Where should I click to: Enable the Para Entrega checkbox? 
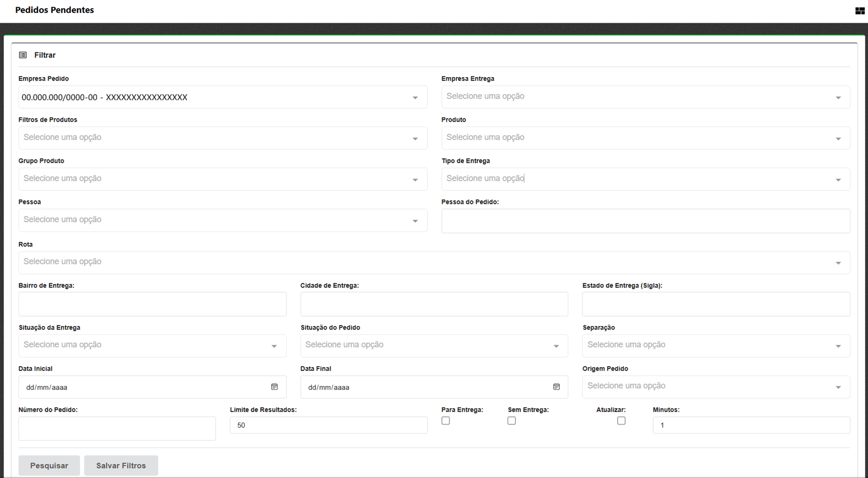(446, 421)
